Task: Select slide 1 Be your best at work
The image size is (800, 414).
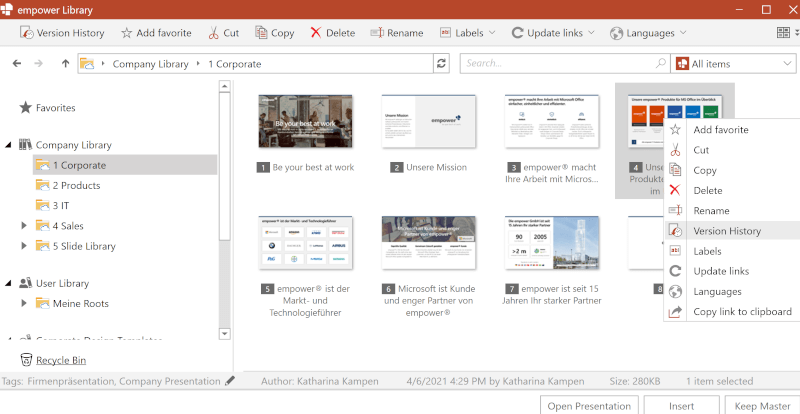Action: point(305,121)
